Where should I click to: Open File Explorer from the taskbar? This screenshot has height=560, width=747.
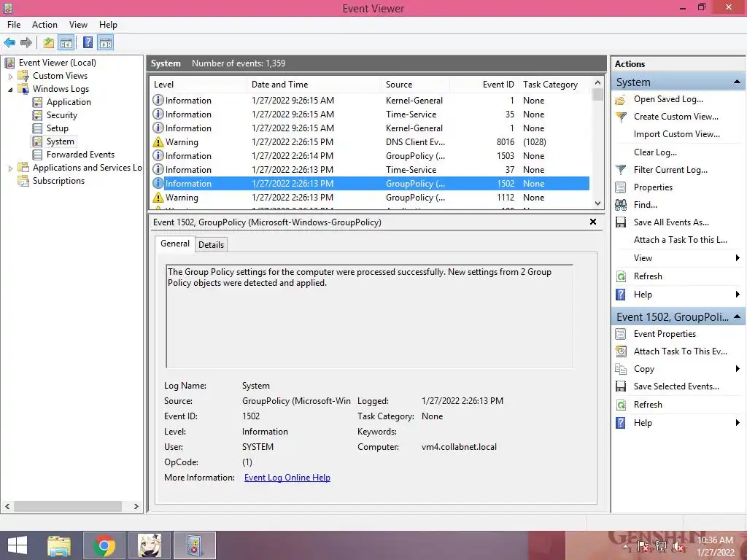tap(59, 545)
